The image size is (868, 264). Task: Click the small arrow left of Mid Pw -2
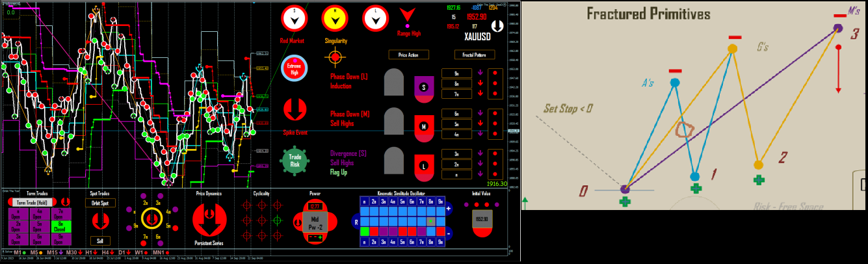coord(298,222)
